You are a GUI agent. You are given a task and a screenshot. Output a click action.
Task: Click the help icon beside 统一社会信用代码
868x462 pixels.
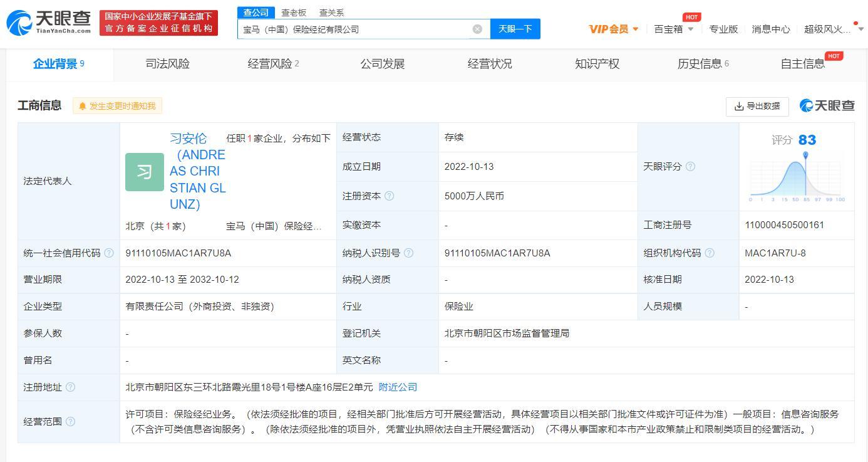point(109,253)
